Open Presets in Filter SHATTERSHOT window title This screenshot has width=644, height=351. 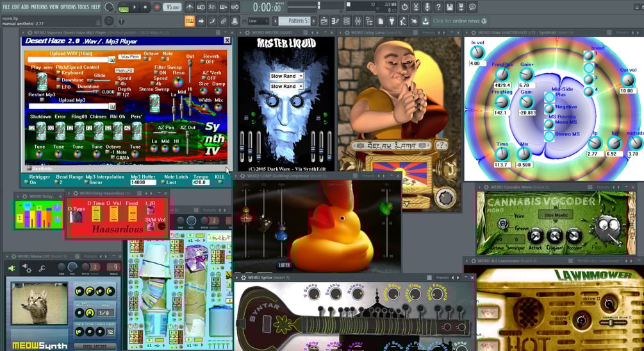pos(622,33)
